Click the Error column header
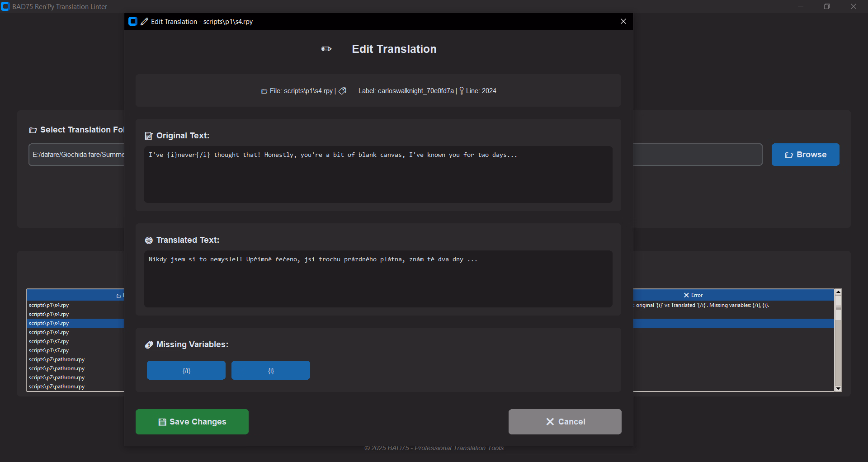868x462 pixels. [x=693, y=295]
